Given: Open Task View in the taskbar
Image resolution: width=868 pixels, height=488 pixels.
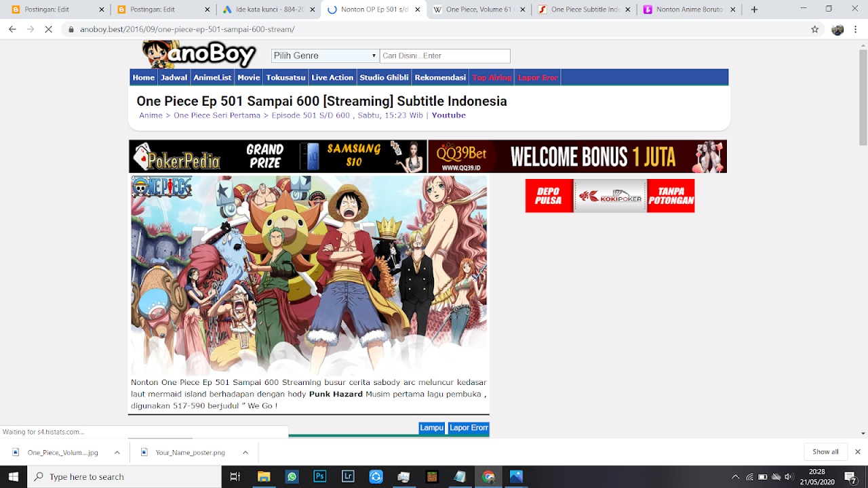Looking at the screenshot, I should tap(235, 476).
